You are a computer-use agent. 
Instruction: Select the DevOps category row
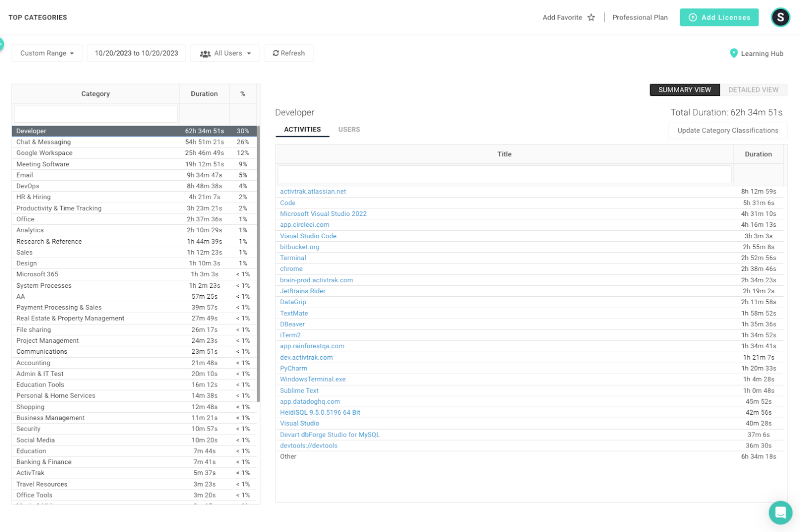pos(134,186)
